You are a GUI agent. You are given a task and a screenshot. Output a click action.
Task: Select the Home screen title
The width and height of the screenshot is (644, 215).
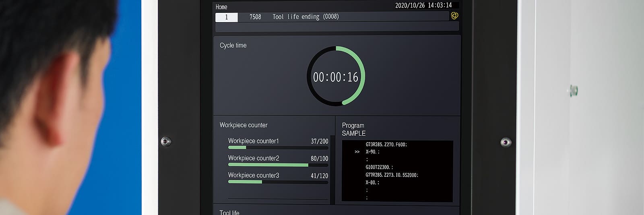pyautogui.click(x=221, y=7)
